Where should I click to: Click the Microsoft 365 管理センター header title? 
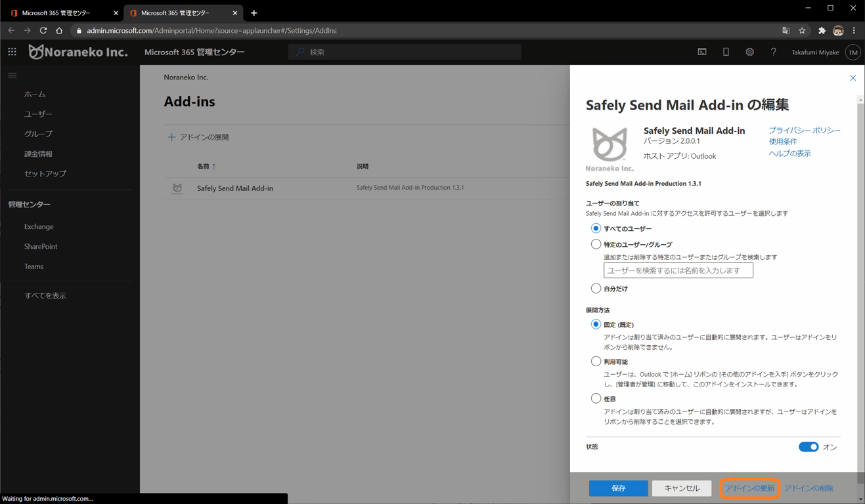pyautogui.click(x=194, y=52)
